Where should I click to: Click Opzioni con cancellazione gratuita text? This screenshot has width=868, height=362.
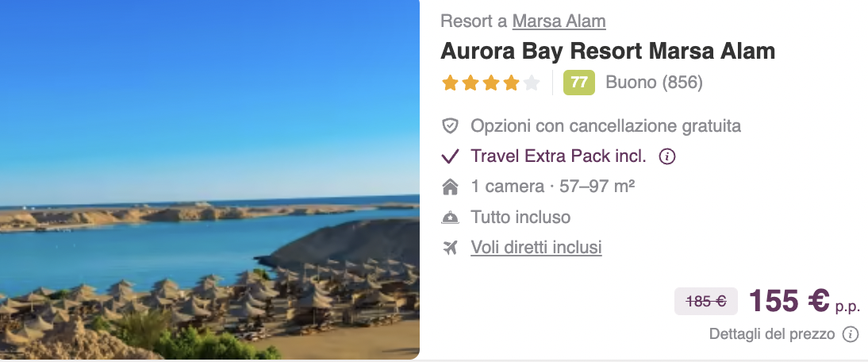pyautogui.click(x=605, y=126)
